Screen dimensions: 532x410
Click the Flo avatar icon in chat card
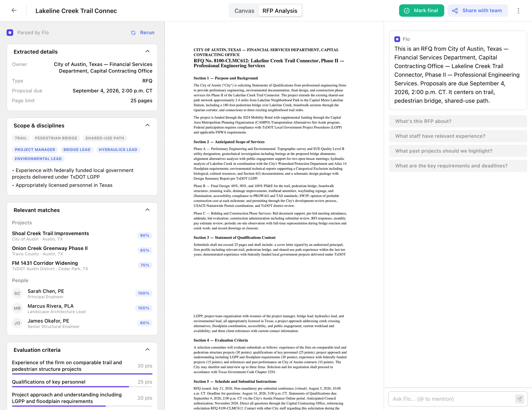click(397, 39)
